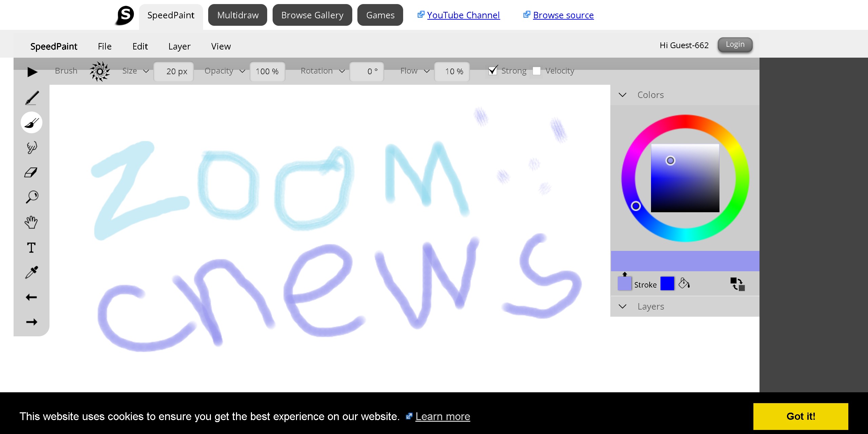This screenshot has height=434, width=868.
Task: Click the Brush label in toolbar
Action: click(66, 71)
